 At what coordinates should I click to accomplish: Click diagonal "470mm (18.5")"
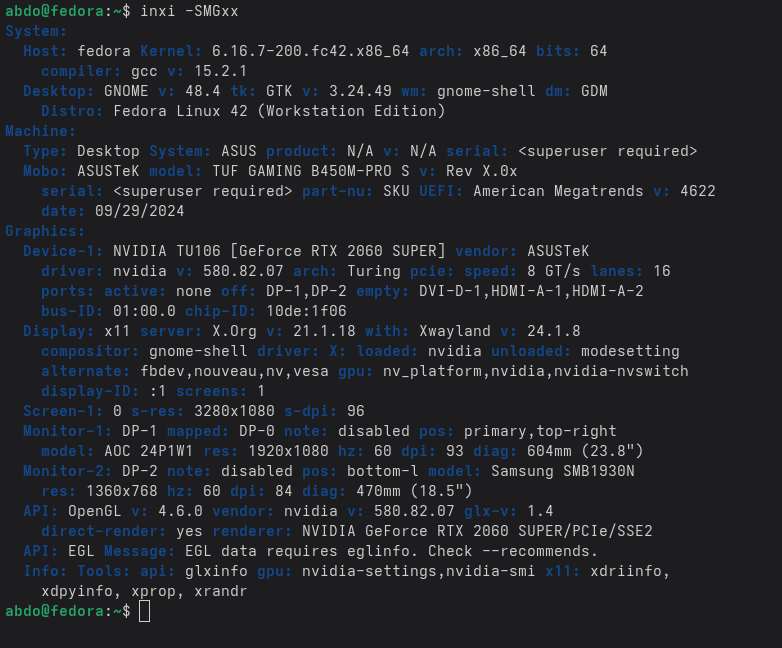click(414, 491)
